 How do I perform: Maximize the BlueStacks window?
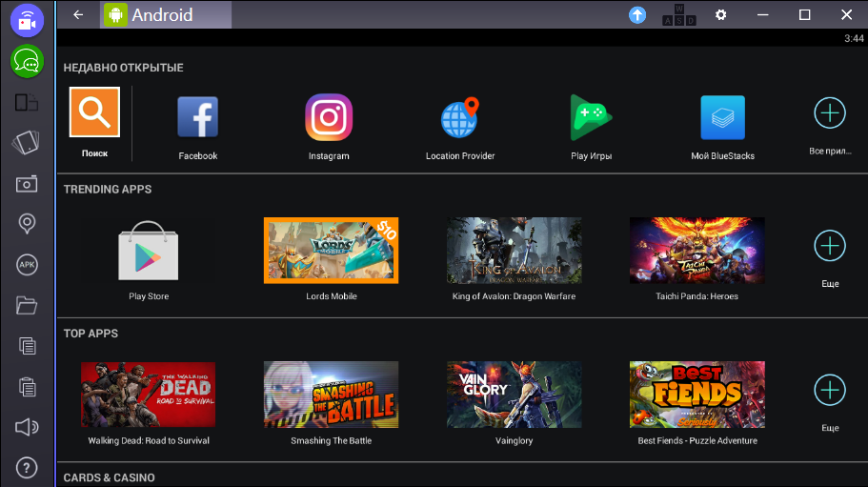804,15
